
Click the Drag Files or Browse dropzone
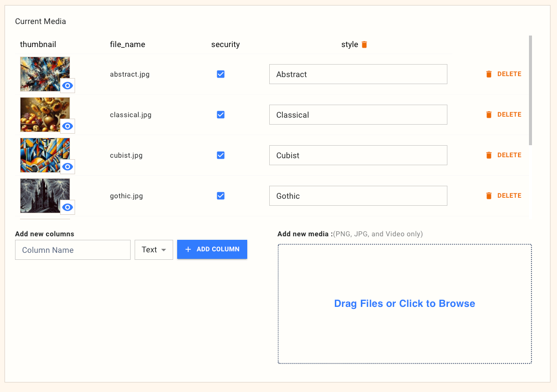point(404,304)
